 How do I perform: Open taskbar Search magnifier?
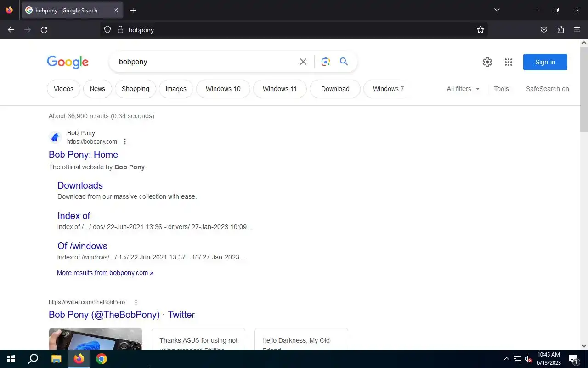(33, 359)
